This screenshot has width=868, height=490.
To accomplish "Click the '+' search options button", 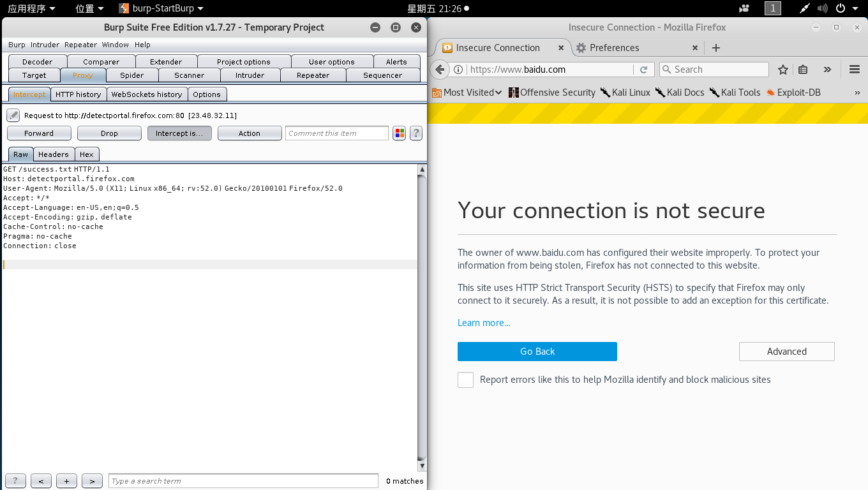I will pos(66,481).
